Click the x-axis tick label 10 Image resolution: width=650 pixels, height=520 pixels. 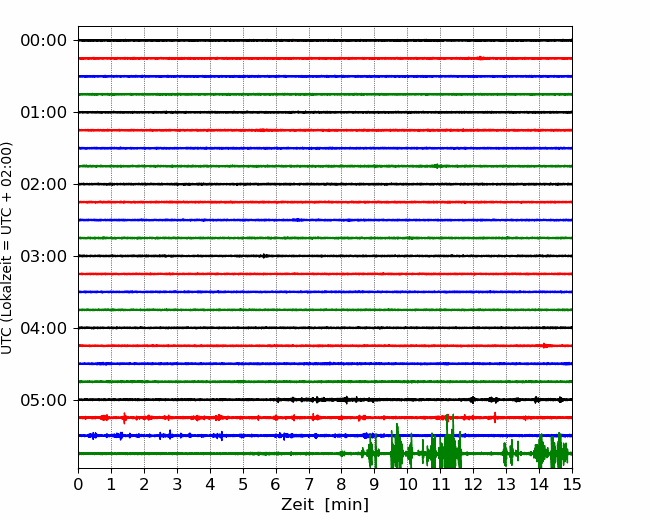(407, 484)
